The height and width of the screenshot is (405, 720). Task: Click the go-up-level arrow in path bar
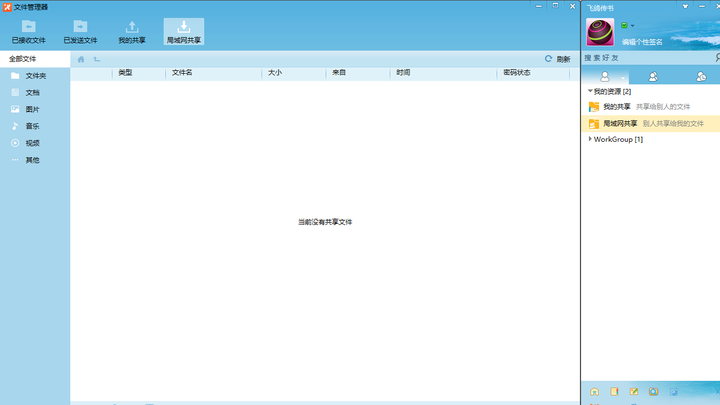pos(96,59)
